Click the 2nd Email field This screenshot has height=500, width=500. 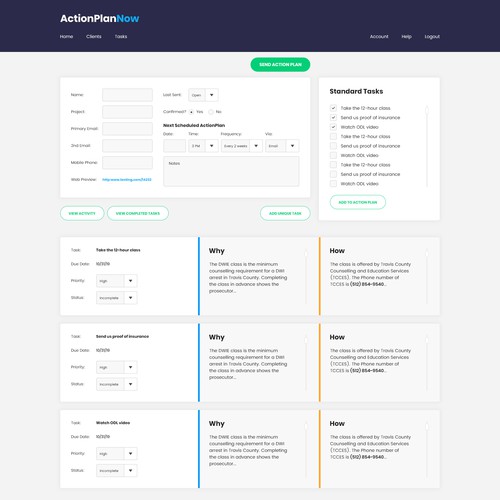127,146
